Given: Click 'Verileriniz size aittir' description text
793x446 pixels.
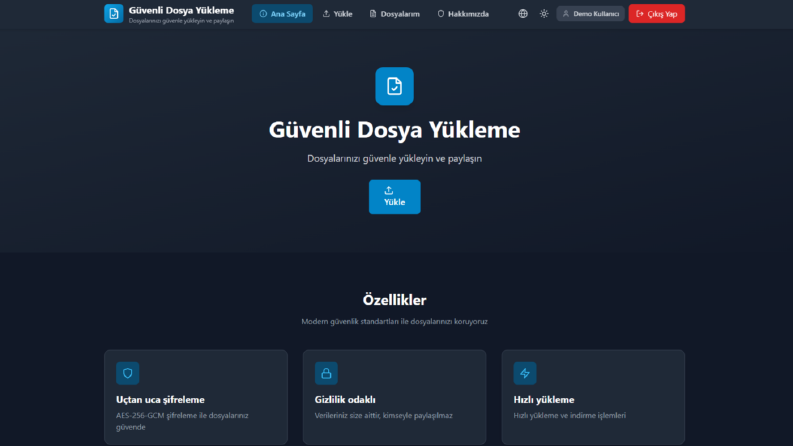Looking at the screenshot, I should pos(383,415).
